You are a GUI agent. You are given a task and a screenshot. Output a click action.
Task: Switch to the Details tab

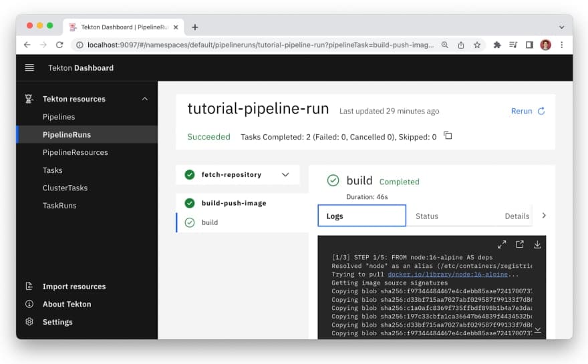pos(517,216)
